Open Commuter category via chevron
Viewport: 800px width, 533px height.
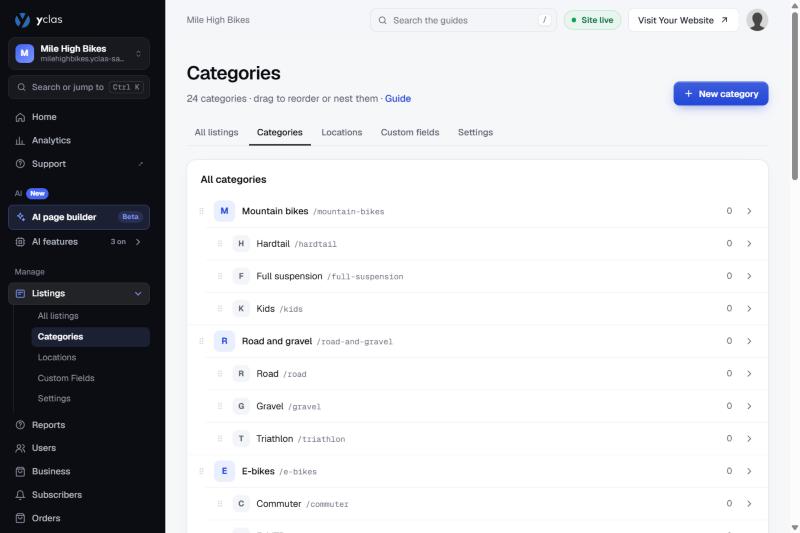point(749,504)
